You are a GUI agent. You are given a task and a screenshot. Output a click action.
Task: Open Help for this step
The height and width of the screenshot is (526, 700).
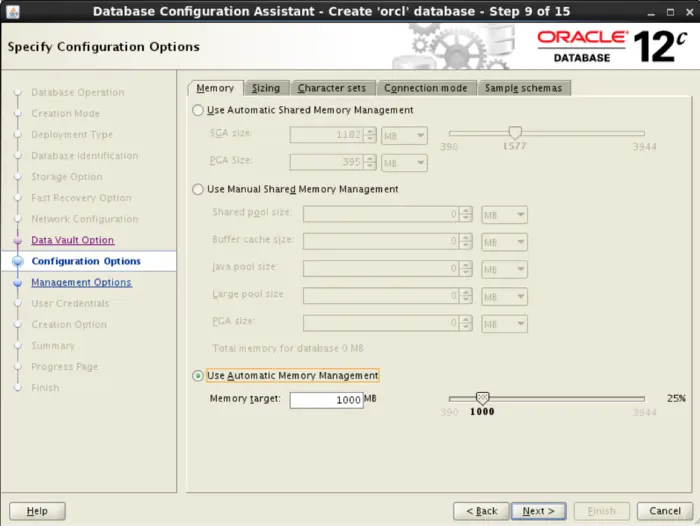[37, 511]
